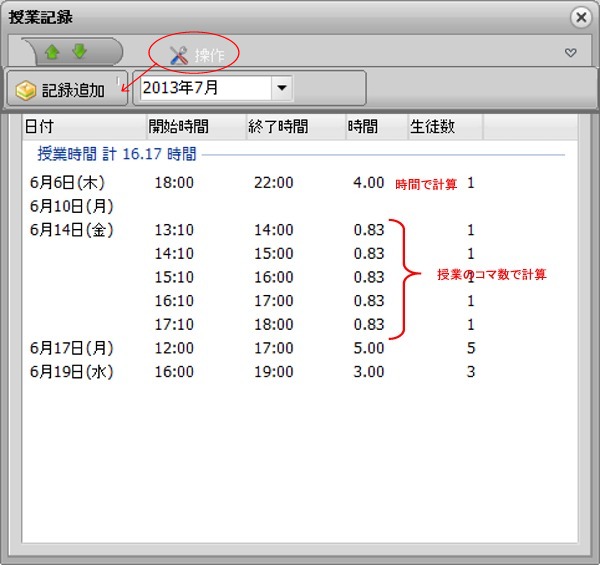Click student count 3 in 6月19日 row

click(x=471, y=372)
